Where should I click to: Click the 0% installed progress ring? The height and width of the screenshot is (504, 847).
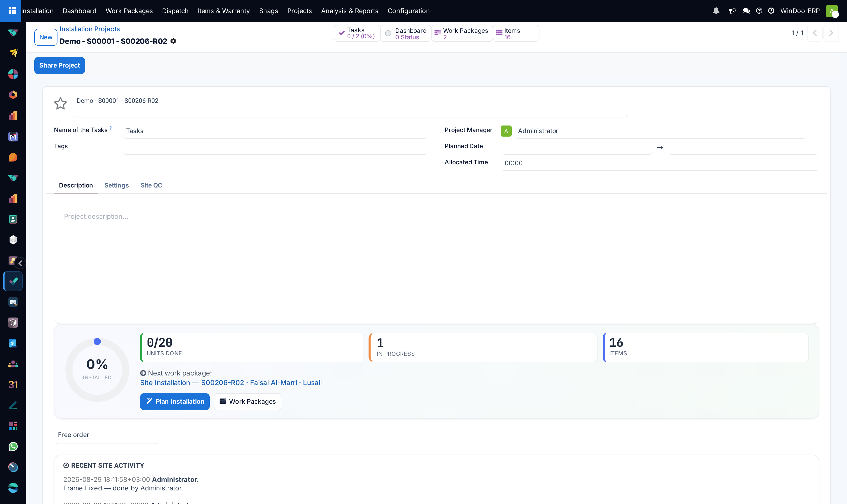(97, 369)
